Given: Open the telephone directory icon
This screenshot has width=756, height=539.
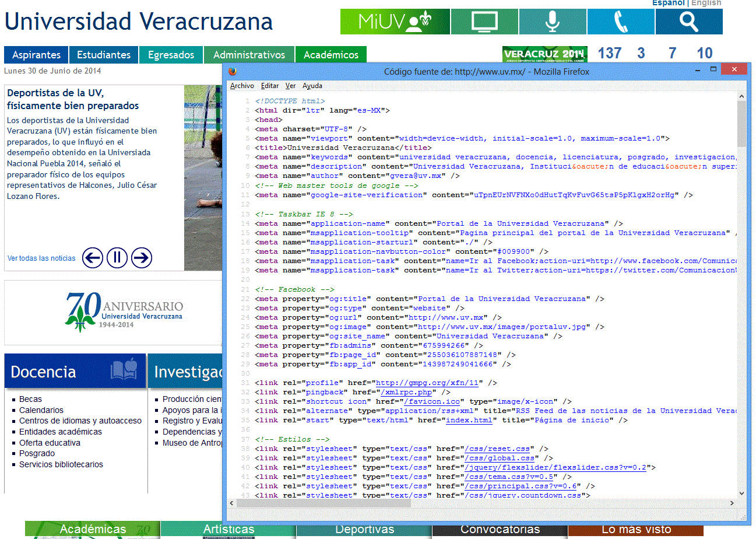Looking at the screenshot, I should click(x=621, y=22).
